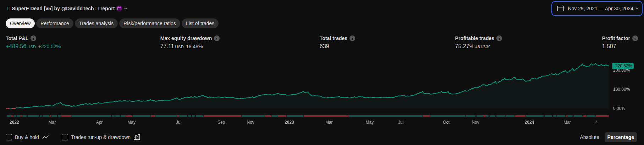Select the Percentage display mode

(620, 137)
